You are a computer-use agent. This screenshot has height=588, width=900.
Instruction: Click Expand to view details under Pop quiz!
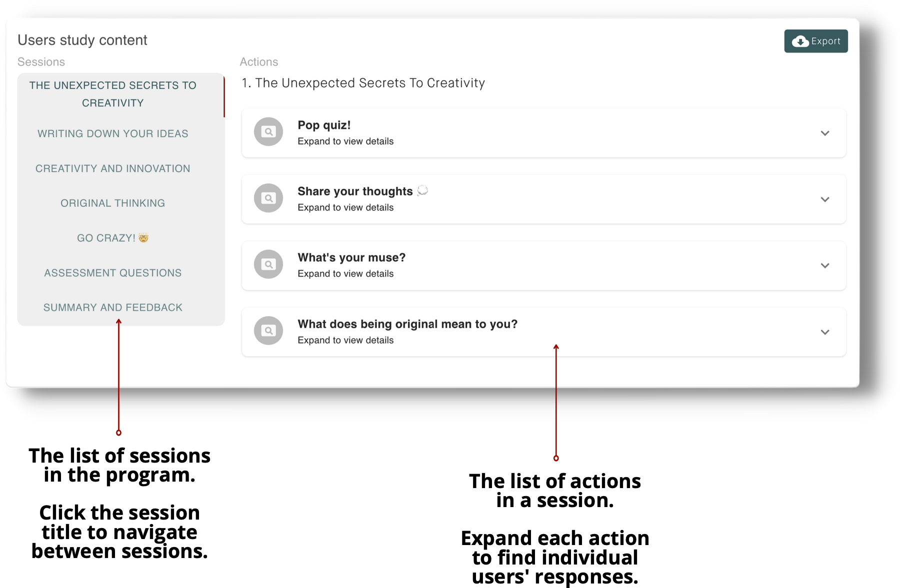[x=345, y=141]
